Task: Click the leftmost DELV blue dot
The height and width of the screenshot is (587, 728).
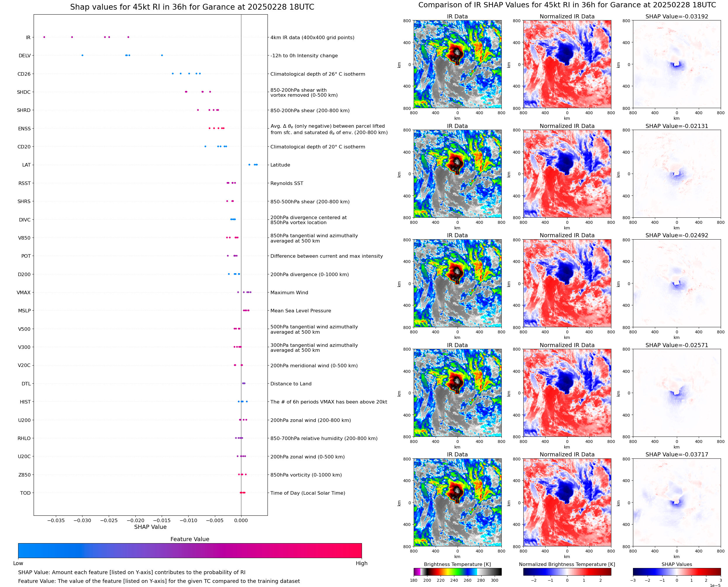Action: [x=82, y=56]
